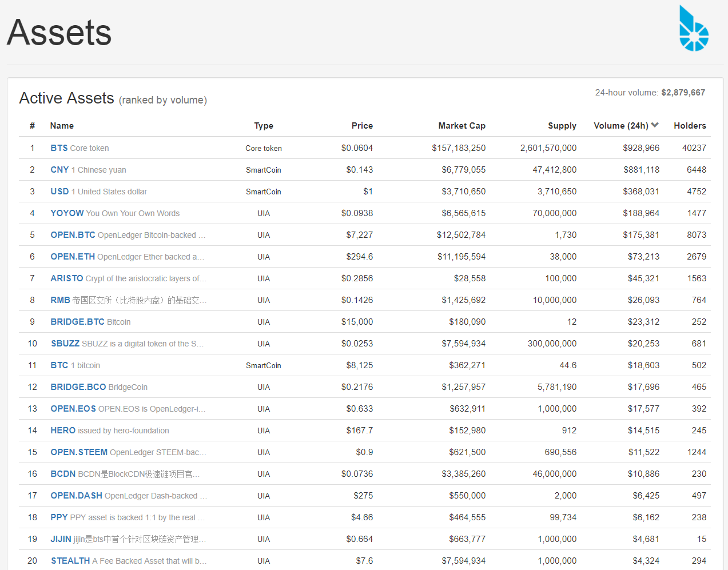Screen dimensions: 728x570
Task: Open the BTC SmartCoin asset link
Action: [59, 365]
